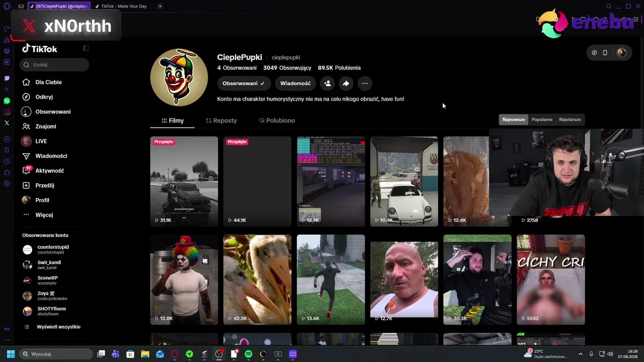Click '4 Obserwowani' following count

pyautogui.click(x=237, y=68)
